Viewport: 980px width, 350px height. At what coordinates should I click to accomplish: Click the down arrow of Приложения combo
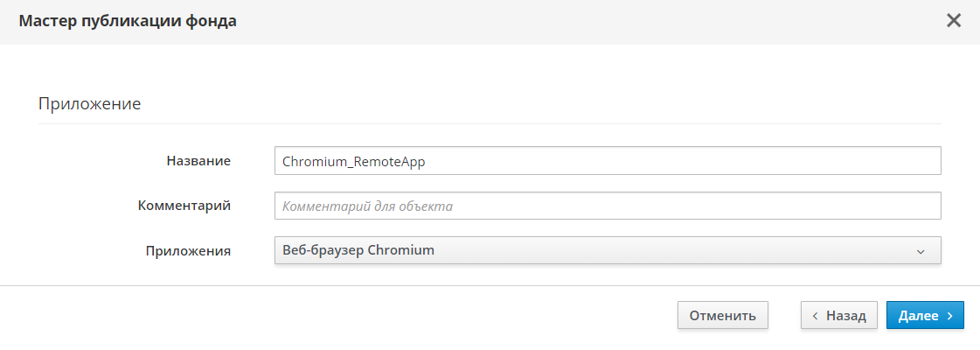[x=921, y=252]
